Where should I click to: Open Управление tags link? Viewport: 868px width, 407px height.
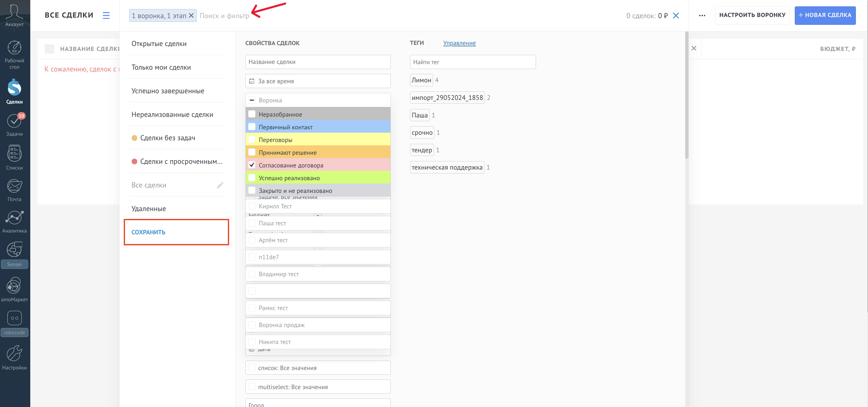coord(459,43)
